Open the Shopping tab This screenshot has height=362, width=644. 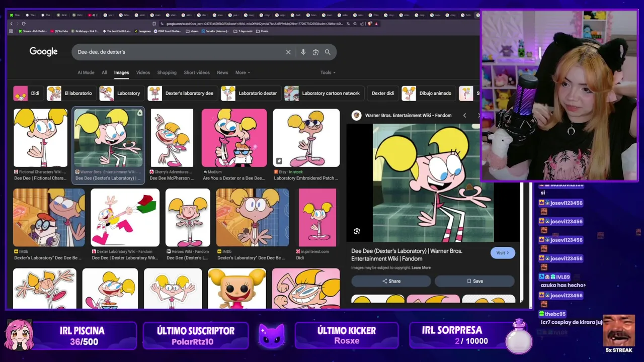167,72
